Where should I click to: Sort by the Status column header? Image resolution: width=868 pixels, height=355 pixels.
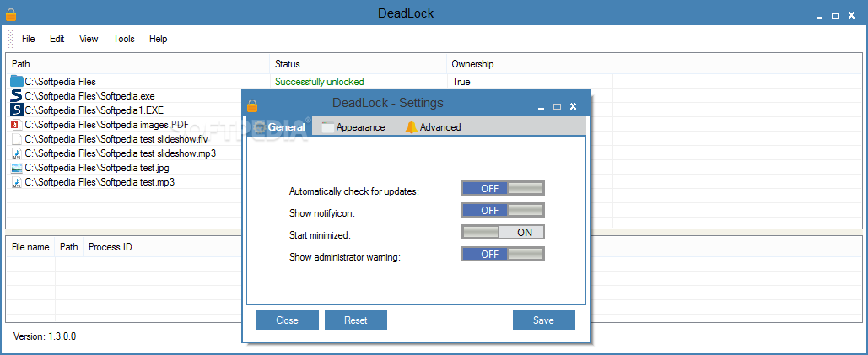pyautogui.click(x=359, y=64)
